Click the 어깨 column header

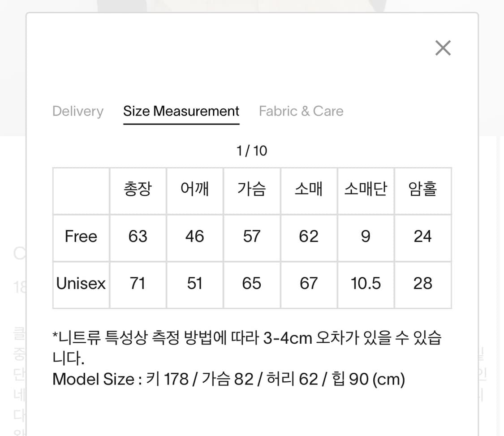(x=195, y=190)
